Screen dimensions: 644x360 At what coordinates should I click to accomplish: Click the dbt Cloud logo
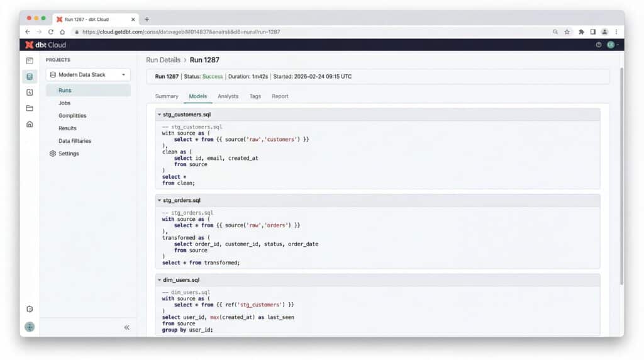point(45,45)
